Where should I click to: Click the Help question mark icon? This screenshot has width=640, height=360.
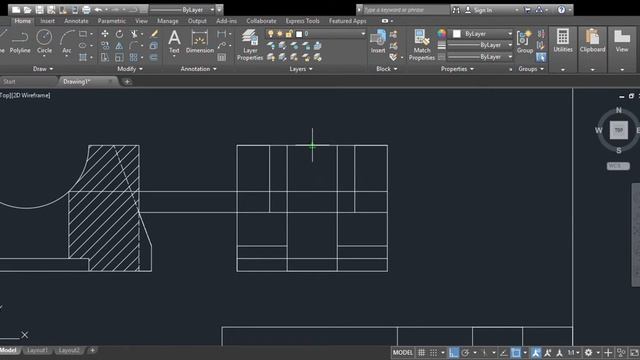coord(561,9)
